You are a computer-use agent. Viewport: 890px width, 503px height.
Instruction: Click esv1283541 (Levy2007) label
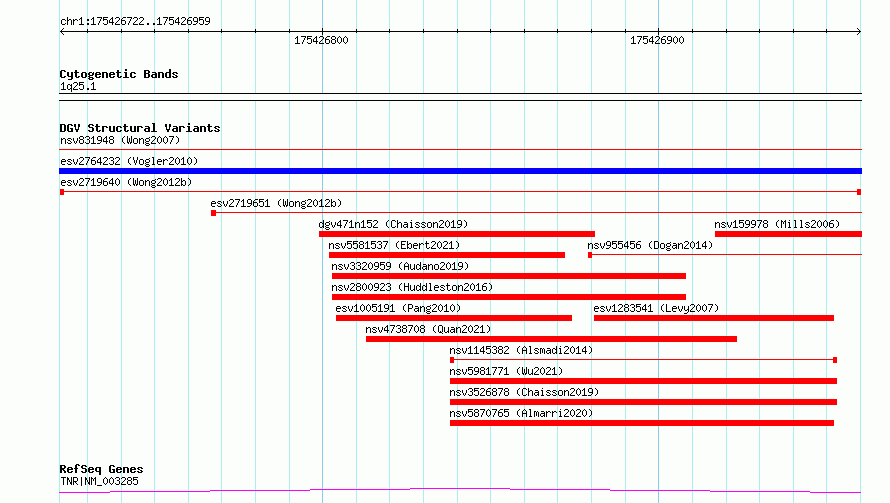tap(656, 308)
